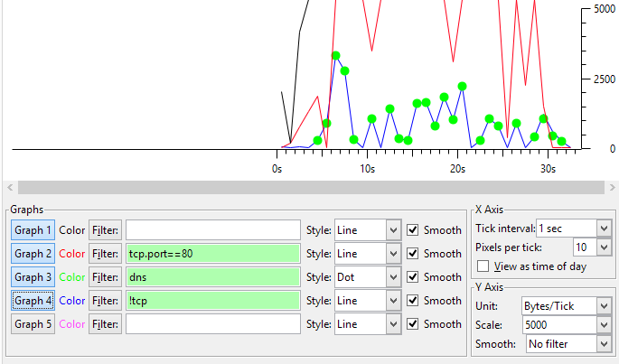The image size is (619, 364).
Task: Open the Y Axis Unit dropdown
Action: 567,306
